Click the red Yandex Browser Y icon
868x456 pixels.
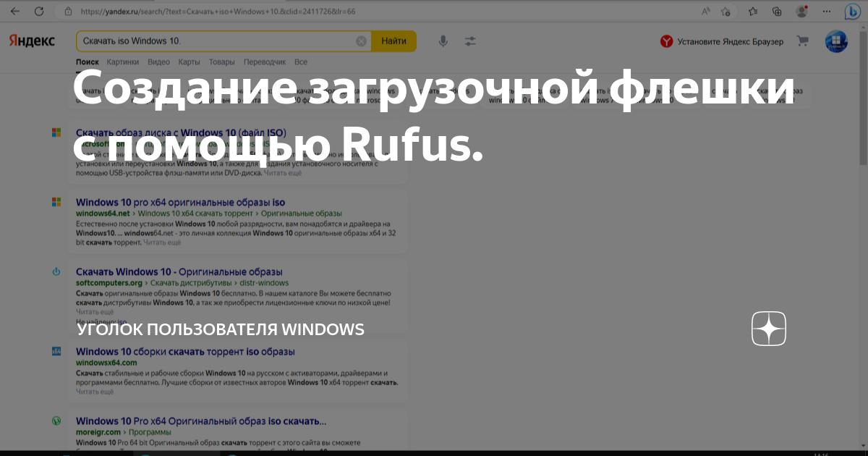(666, 41)
